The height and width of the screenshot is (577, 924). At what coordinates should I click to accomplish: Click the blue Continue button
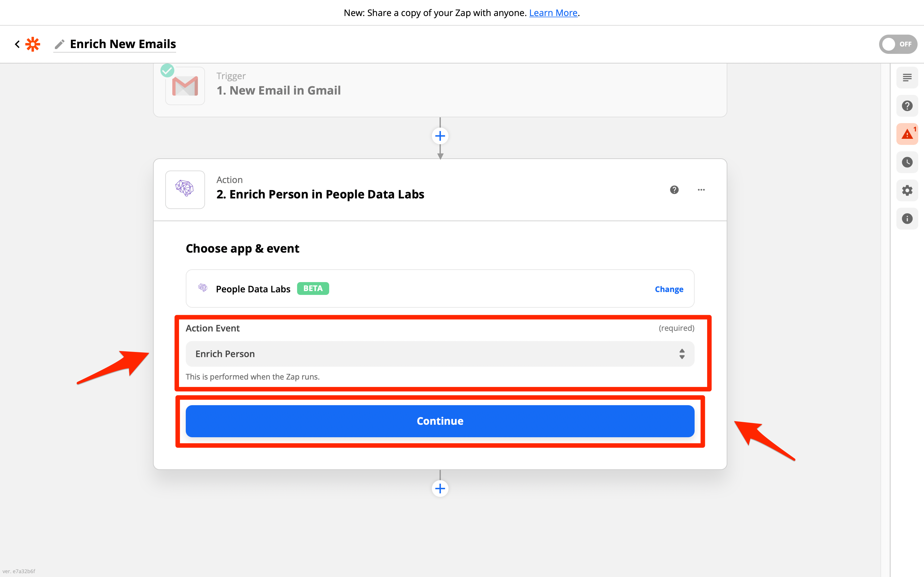(x=440, y=421)
